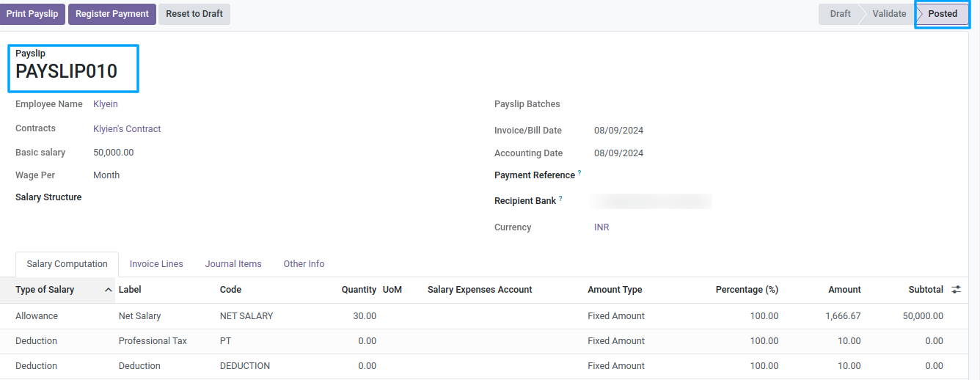Click the blurred Recipient Bank value
The width and height of the screenshot is (980, 380).
652,201
